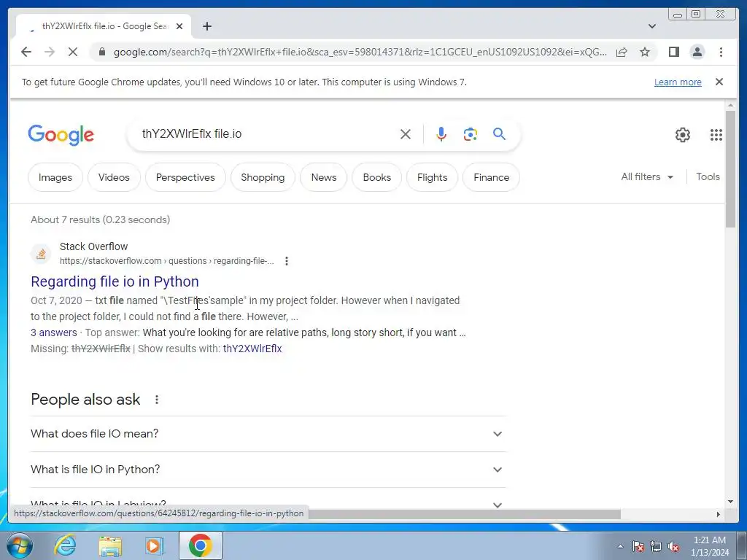
Task: Click the vertical scrollbar thumb
Action: 730,168
